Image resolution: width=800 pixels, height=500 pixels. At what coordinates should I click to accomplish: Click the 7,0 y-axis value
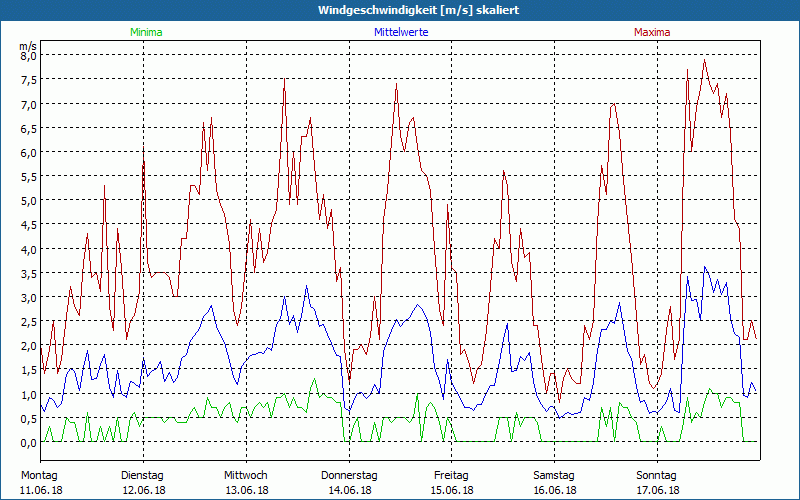[29, 104]
